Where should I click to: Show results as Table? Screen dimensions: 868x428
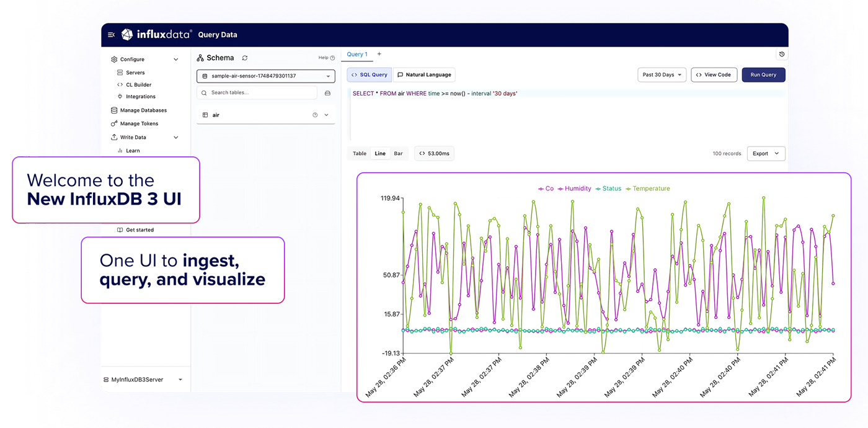pos(360,154)
